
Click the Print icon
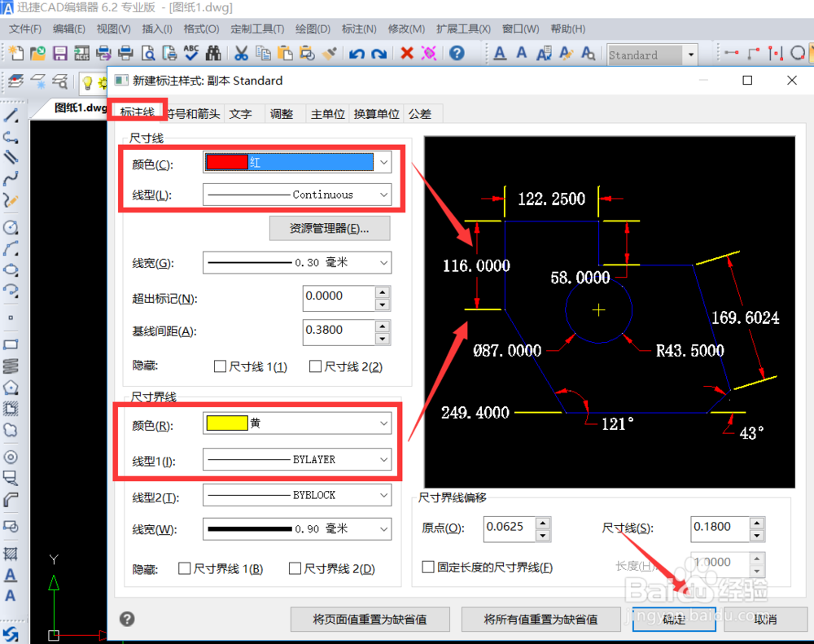(125, 53)
